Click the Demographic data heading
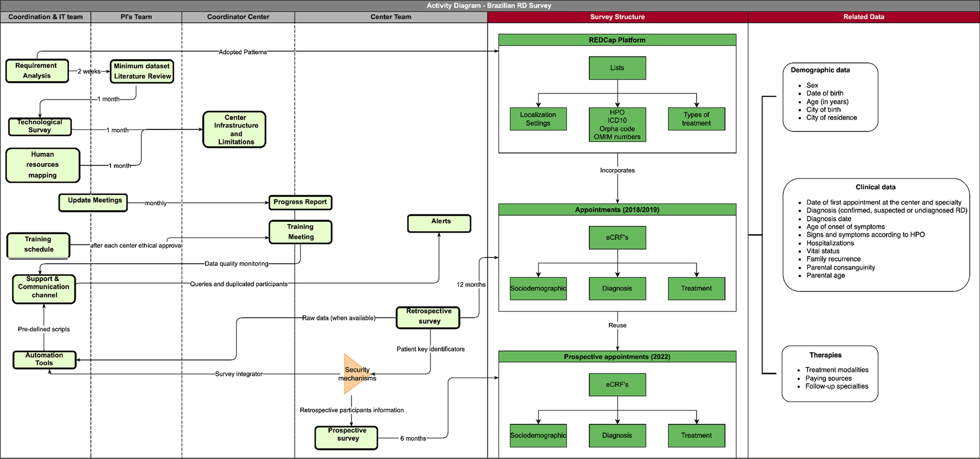980x459 pixels. point(820,70)
